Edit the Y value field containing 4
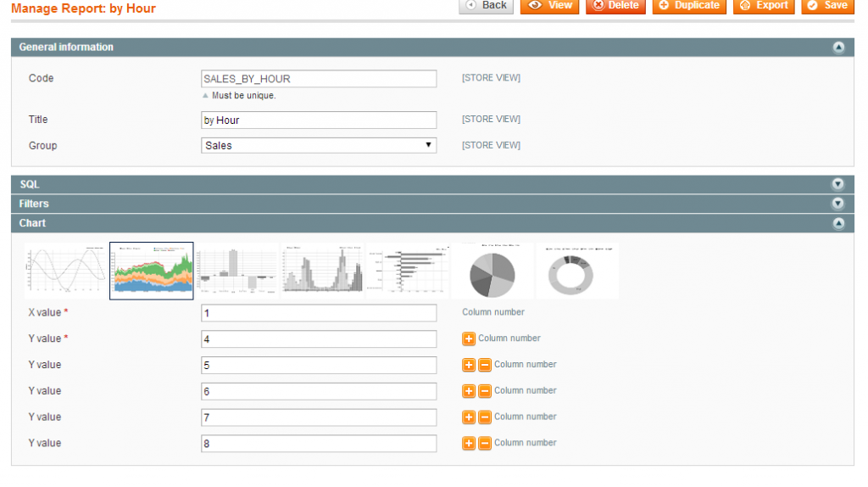The width and height of the screenshot is (868, 487). pos(319,339)
